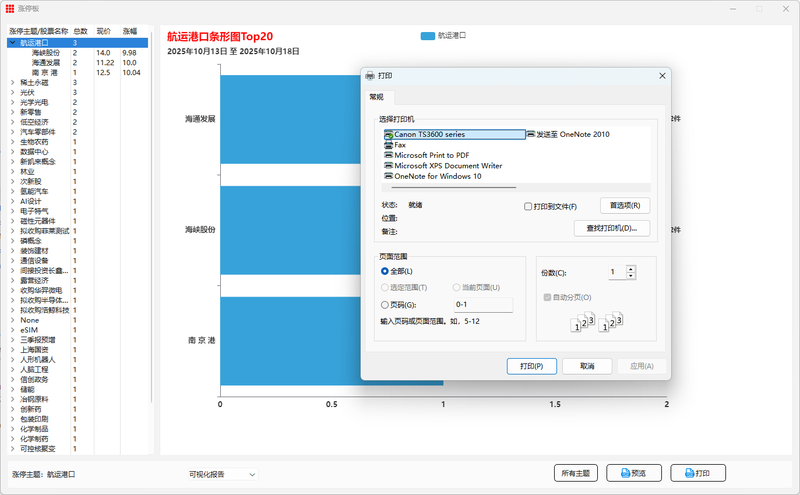Viewport: 800px width, 495px height.
Task: Select the 海通发展 stock row
Action: pos(78,63)
